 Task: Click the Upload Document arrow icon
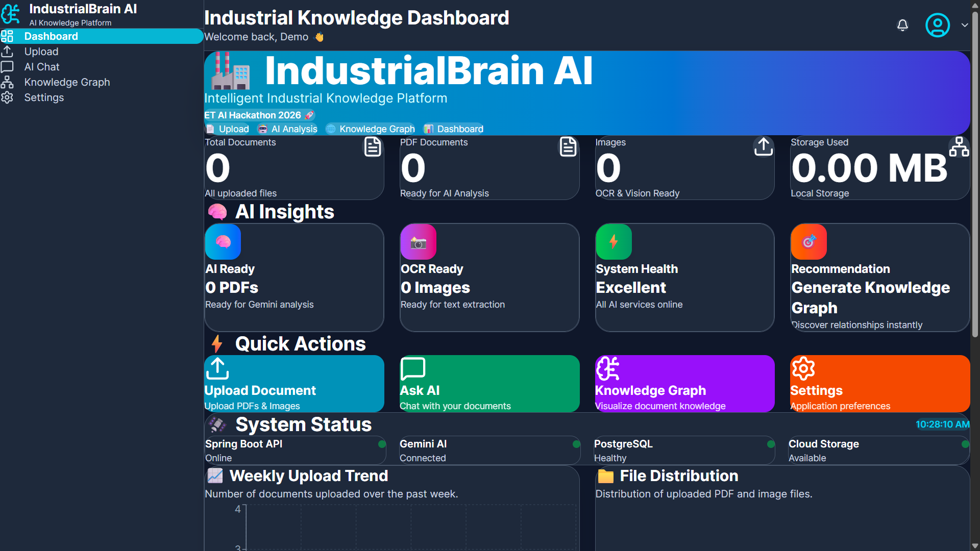[x=217, y=369]
